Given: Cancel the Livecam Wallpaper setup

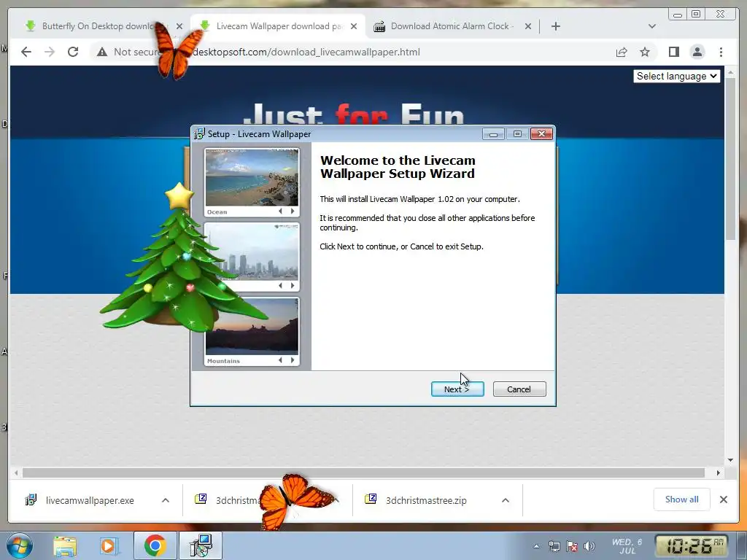Looking at the screenshot, I should click(519, 389).
